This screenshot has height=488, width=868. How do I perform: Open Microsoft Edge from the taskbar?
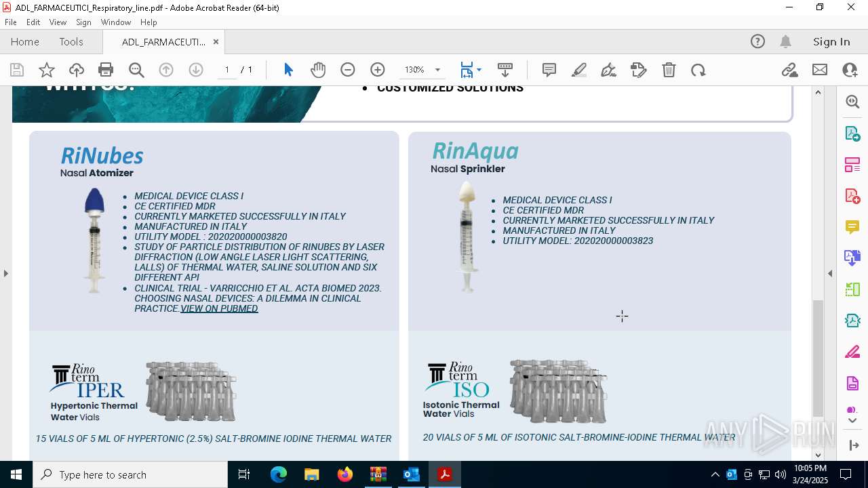pyautogui.click(x=279, y=474)
